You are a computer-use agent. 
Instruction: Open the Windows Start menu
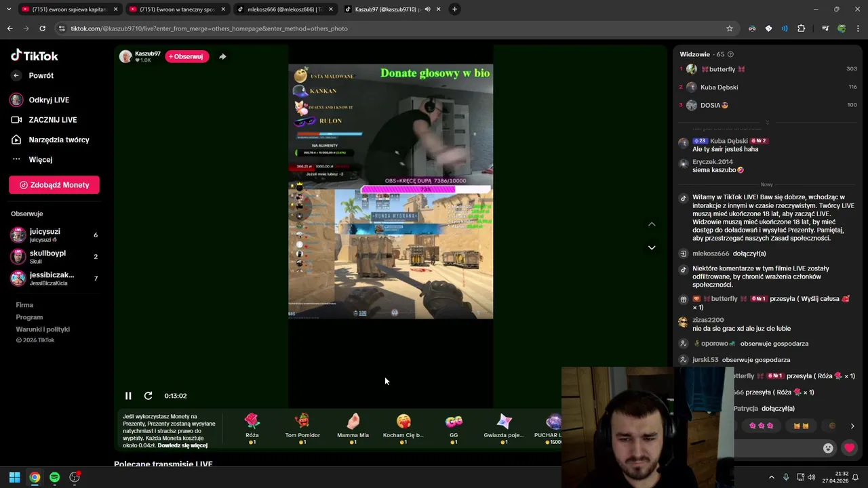pyautogui.click(x=14, y=477)
